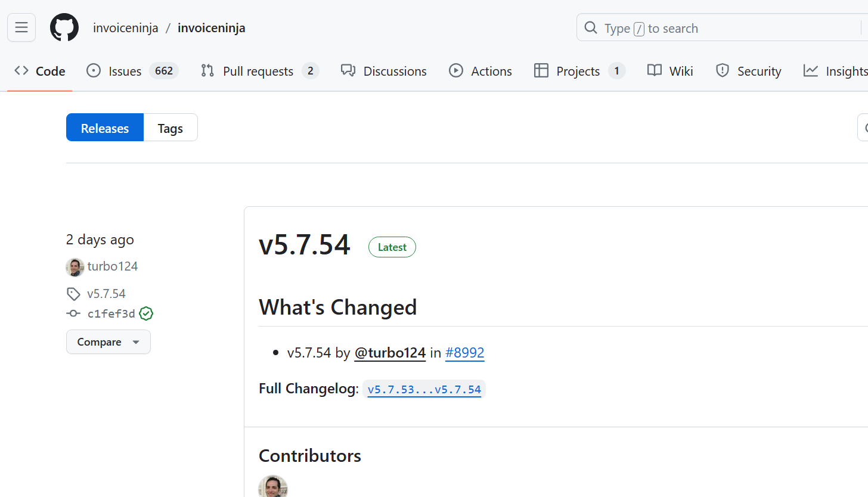Switch to the Tags view

coord(170,128)
